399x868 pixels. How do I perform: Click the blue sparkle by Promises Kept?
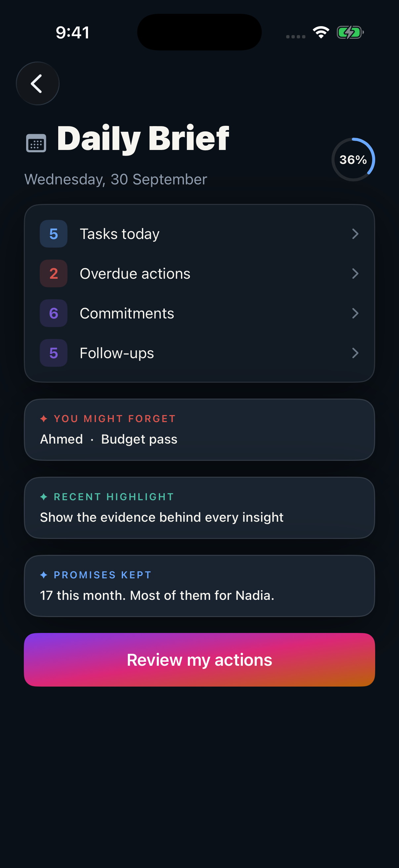[x=44, y=575]
